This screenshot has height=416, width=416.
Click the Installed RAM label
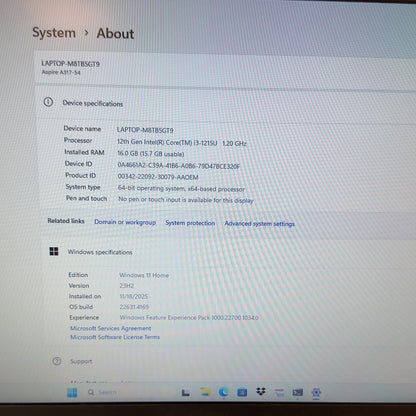pyautogui.click(x=84, y=152)
